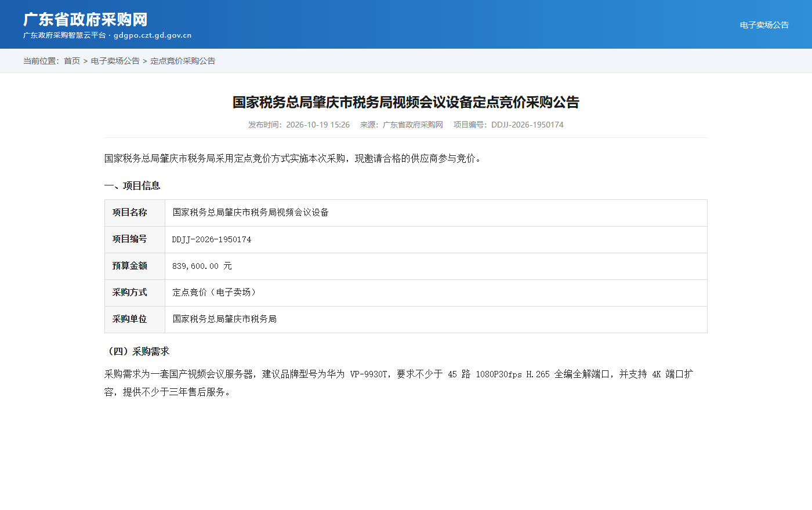This screenshot has height=510, width=812.
Task: Open the 电子卖场公告 link in header
Action: (x=764, y=25)
